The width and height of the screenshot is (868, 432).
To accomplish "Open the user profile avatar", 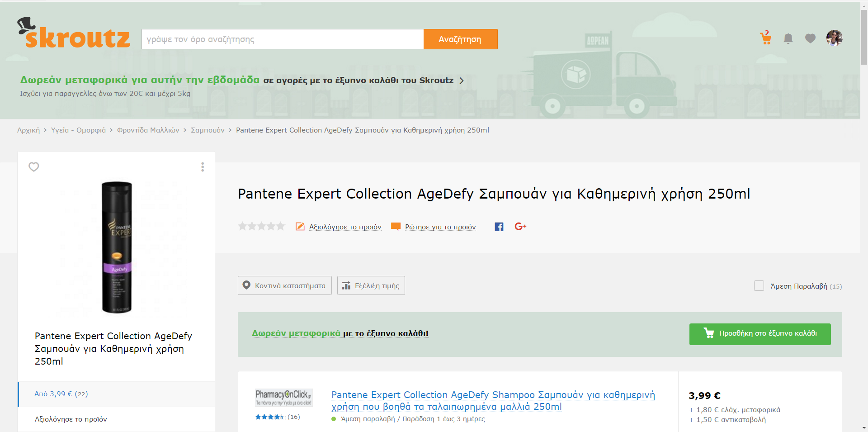I will (x=835, y=38).
